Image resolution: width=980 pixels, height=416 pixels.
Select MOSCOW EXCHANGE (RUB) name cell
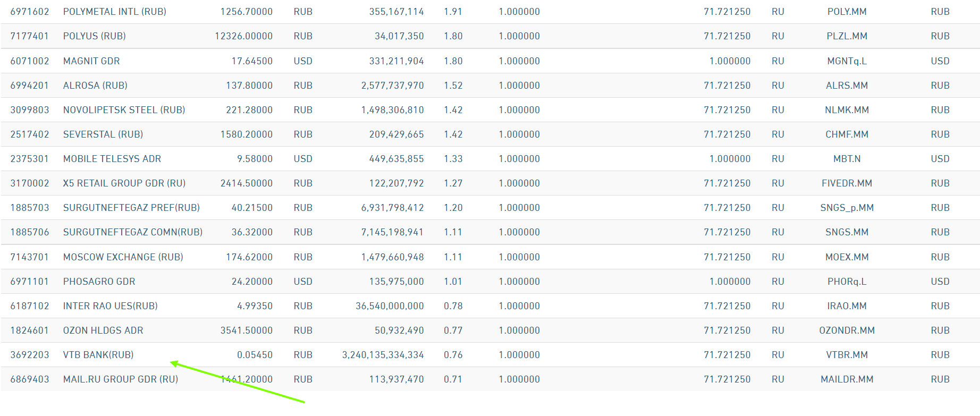click(123, 257)
